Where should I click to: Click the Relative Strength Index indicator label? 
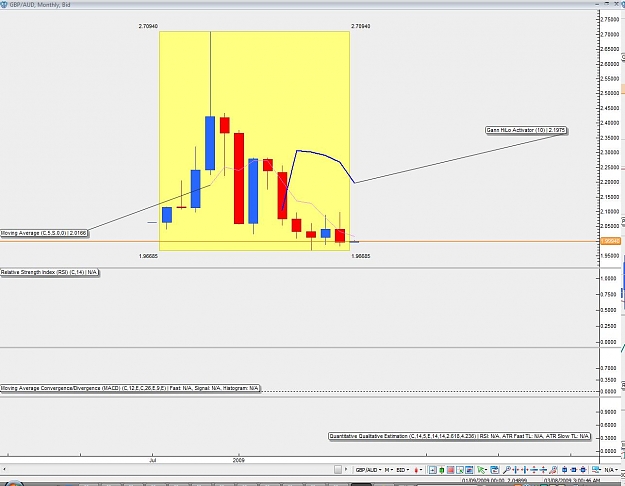pyautogui.click(x=49, y=272)
